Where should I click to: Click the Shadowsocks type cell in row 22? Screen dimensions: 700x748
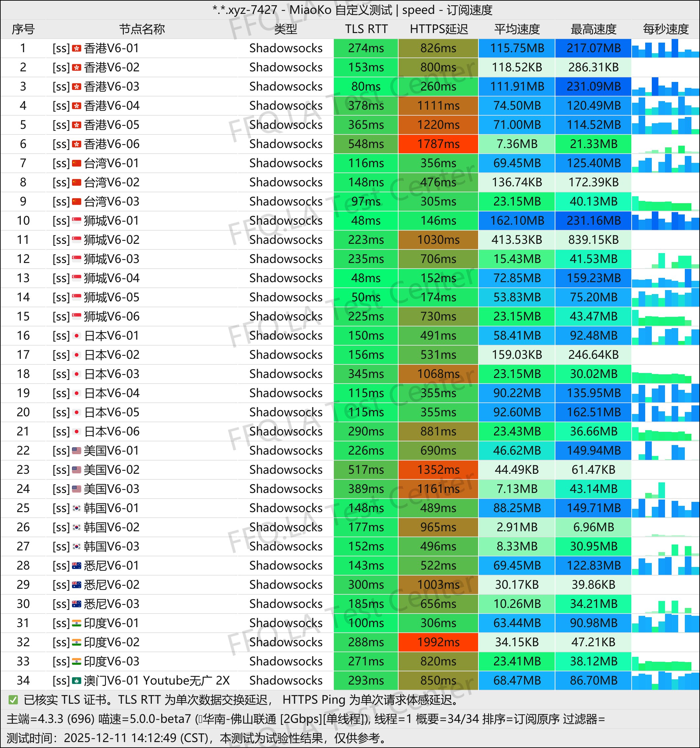coord(286,450)
